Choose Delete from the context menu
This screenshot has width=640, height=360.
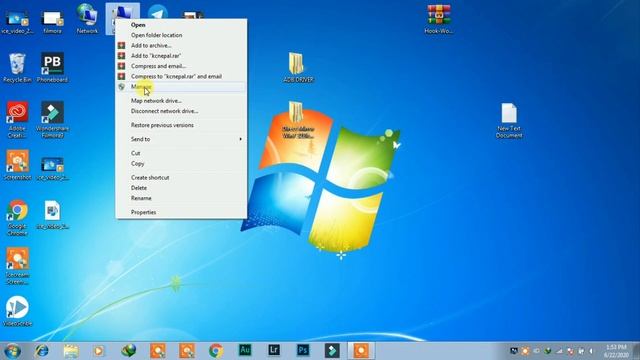181,188
